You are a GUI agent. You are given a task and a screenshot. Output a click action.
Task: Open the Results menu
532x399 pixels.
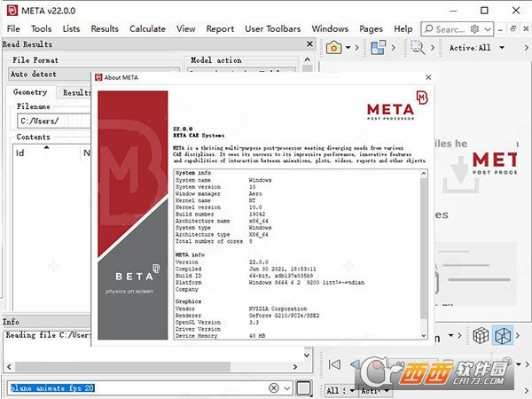coord(105,29)
